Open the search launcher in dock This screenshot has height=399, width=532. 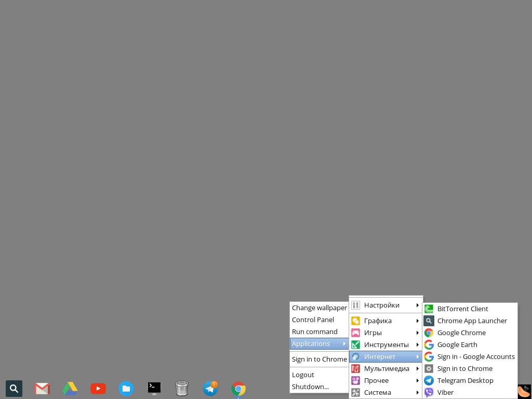[x=14, y=389]
